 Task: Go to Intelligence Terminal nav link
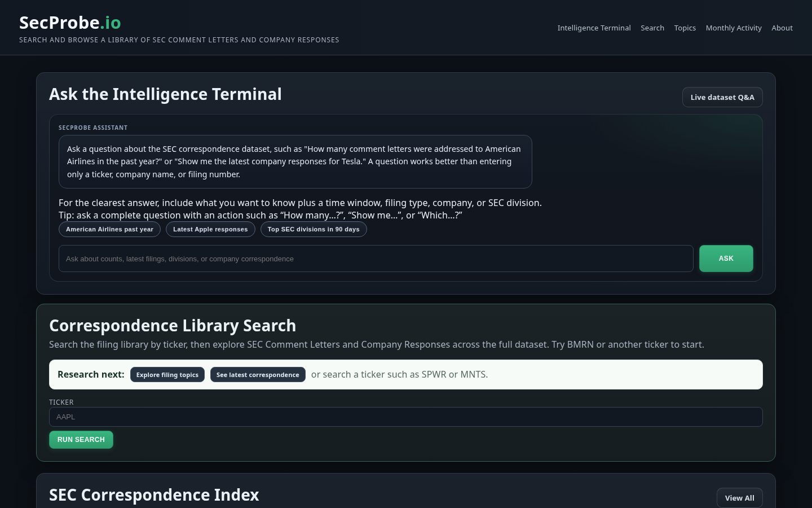(x=594, y=28)
